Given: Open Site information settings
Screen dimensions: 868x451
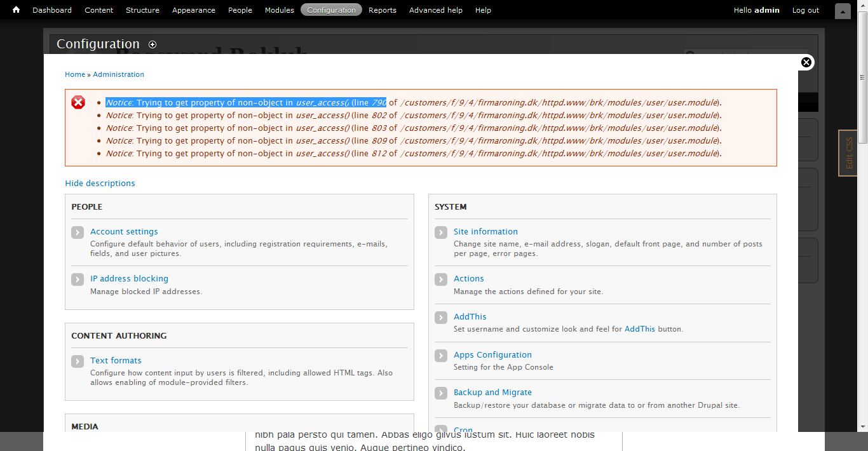Looking at the screenshot, I should pos(485,232).
